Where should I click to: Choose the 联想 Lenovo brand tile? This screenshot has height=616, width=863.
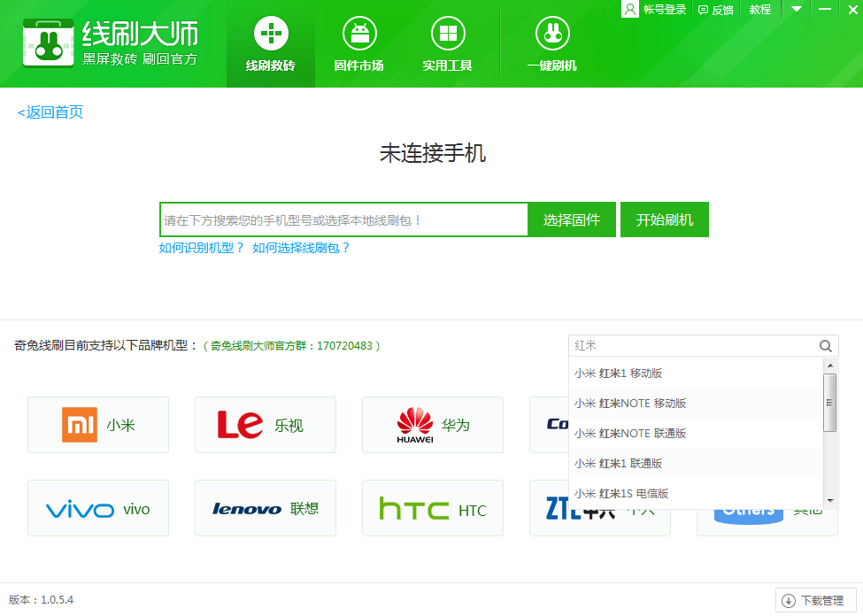coord(266,508)
